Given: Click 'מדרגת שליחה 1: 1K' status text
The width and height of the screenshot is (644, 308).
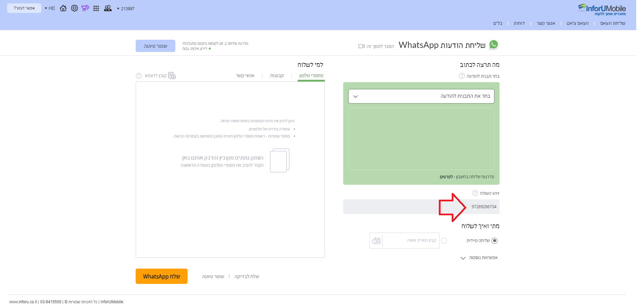Looking at the screenshot, I should click(x=215, y=43).
